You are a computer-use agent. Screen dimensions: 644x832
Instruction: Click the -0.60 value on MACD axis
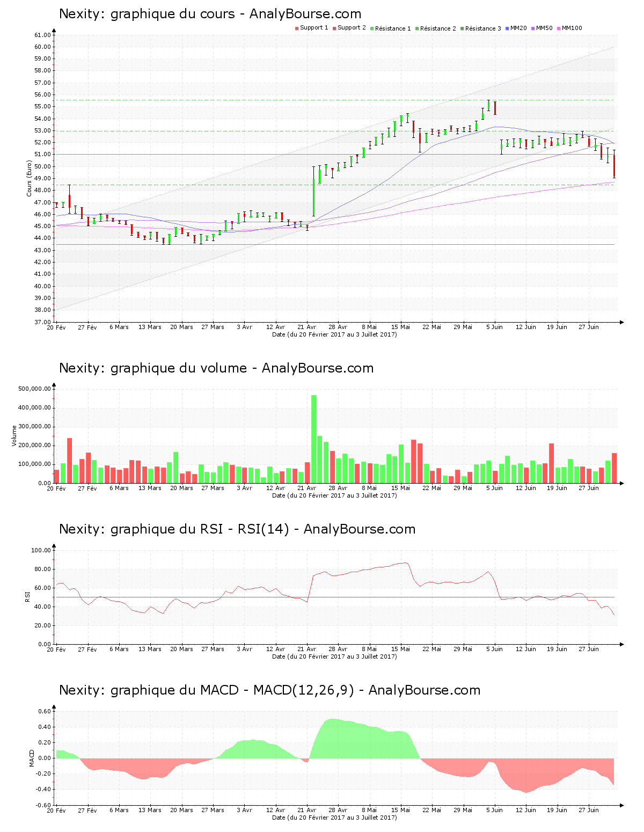click(43, 805)
